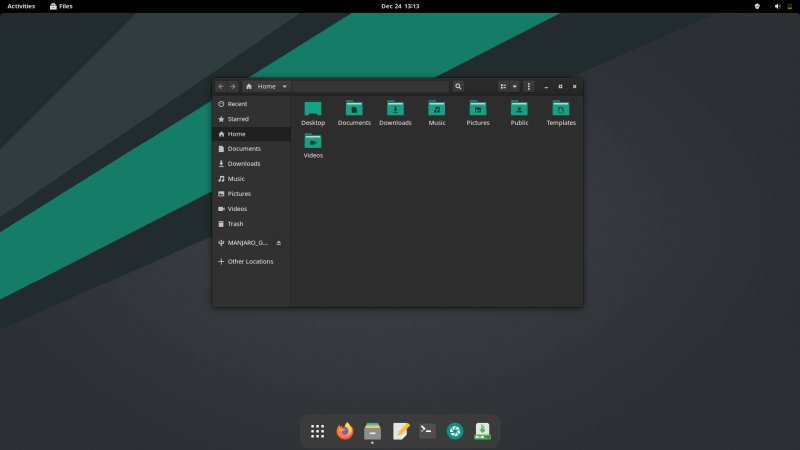Click the shield icon in the system tray
Viewport: 800px width, 450px height.
coord(757,6)
